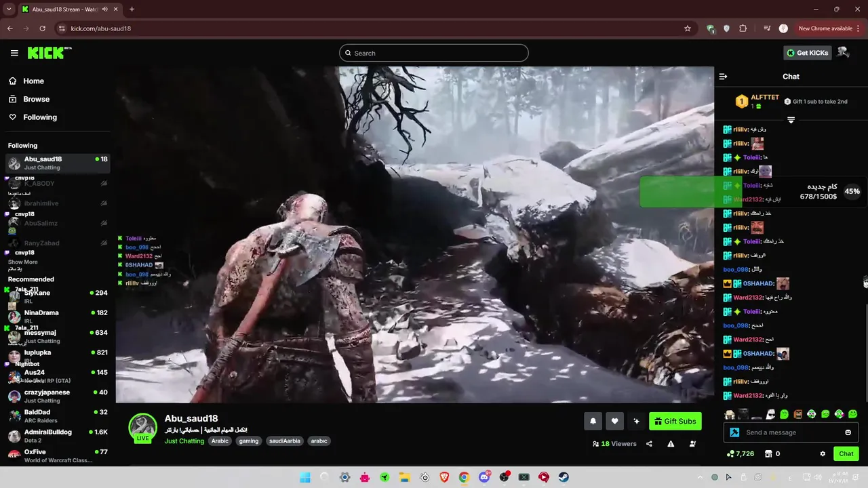Select the gaming tag
Screen dimensions: 868x488
pyautogui.click(x=249, y=441)
